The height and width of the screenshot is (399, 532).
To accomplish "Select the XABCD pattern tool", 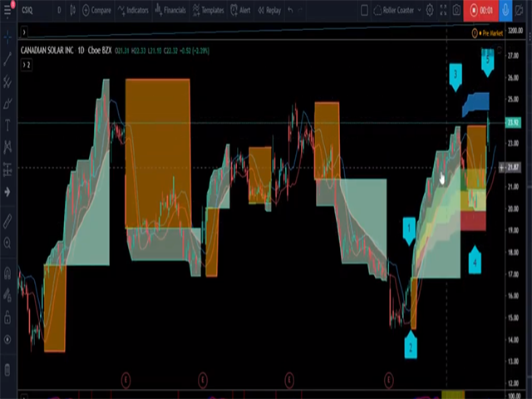I will click(x=7, y=147).
